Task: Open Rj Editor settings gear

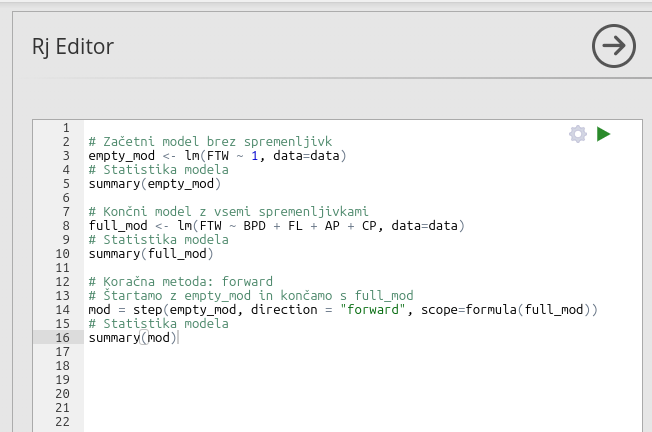Action: pyautogui.click(x=578, y=134)
